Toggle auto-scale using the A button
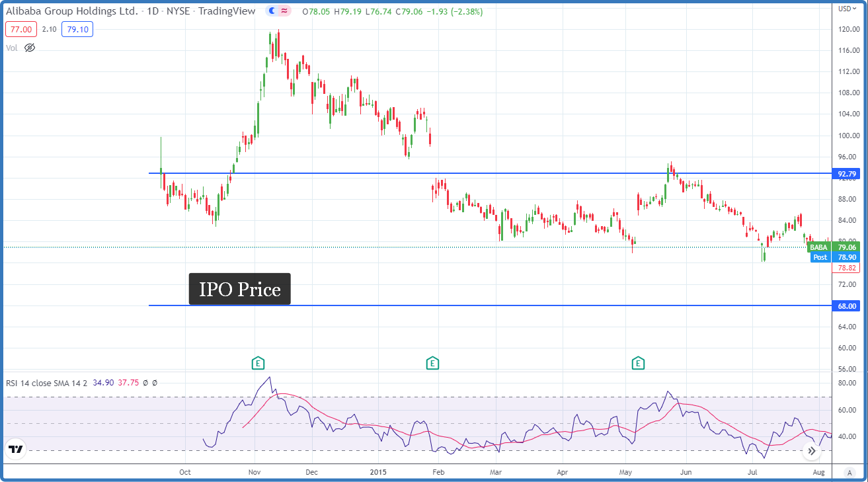The image size is (868, 482). click(849, 473)
